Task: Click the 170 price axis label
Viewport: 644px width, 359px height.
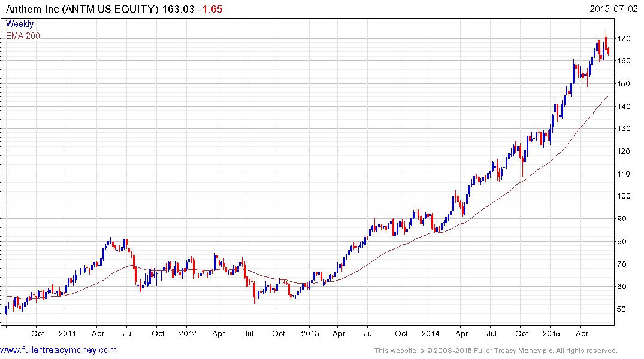Action: tap(624, 38)
